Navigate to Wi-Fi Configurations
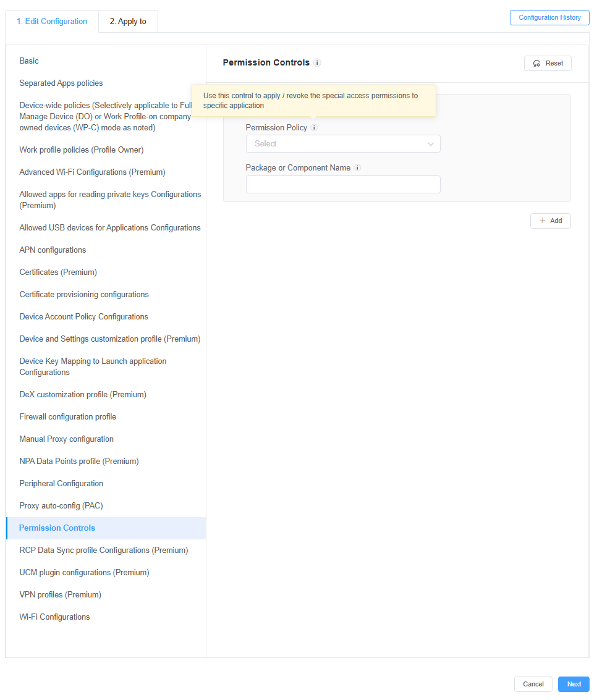The image size is (597, 700). 54,617
